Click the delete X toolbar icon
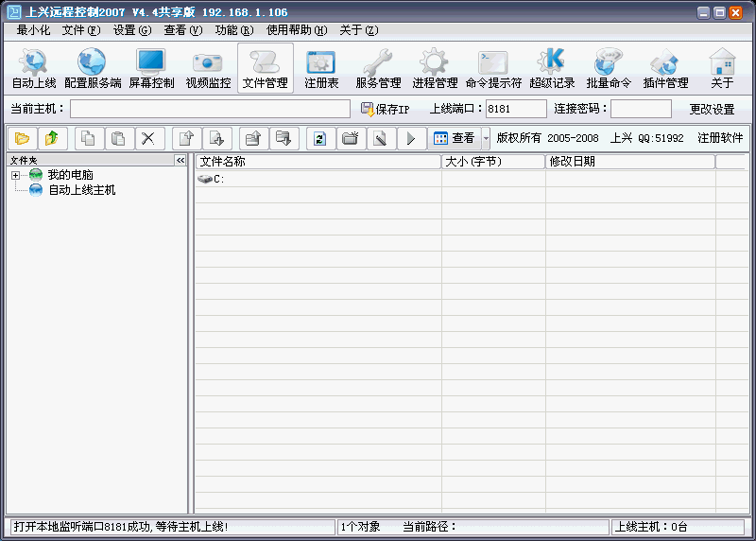The width and height of the screenshot is (756, 541). (147, 138)
